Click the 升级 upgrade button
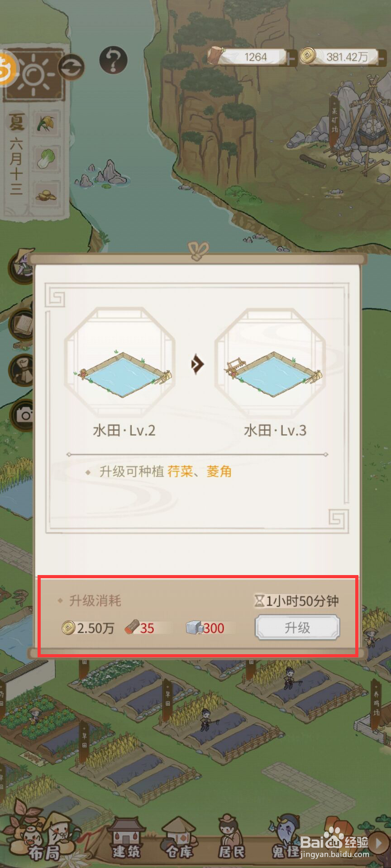Image resolution: width=391 pixels, height=868 pixels. (297, 627)
